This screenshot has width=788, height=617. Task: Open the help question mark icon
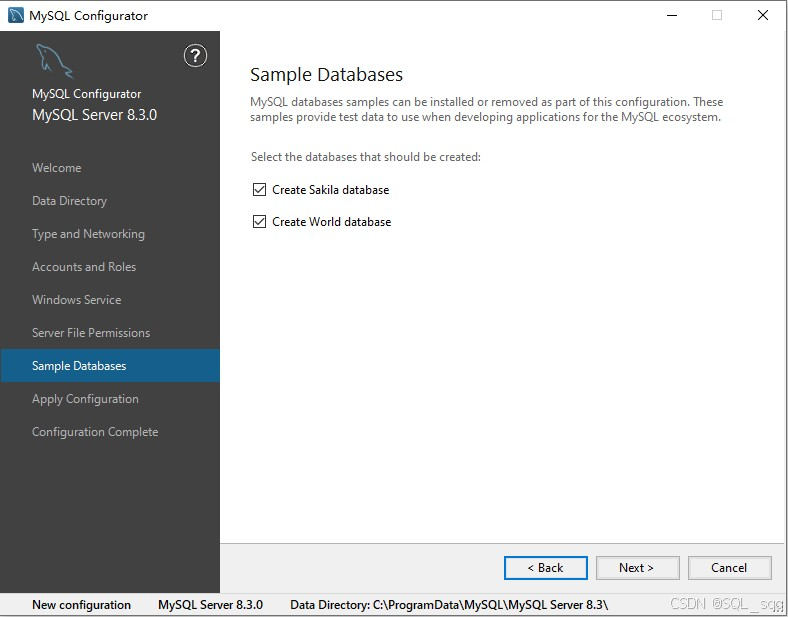pos(195,55)
